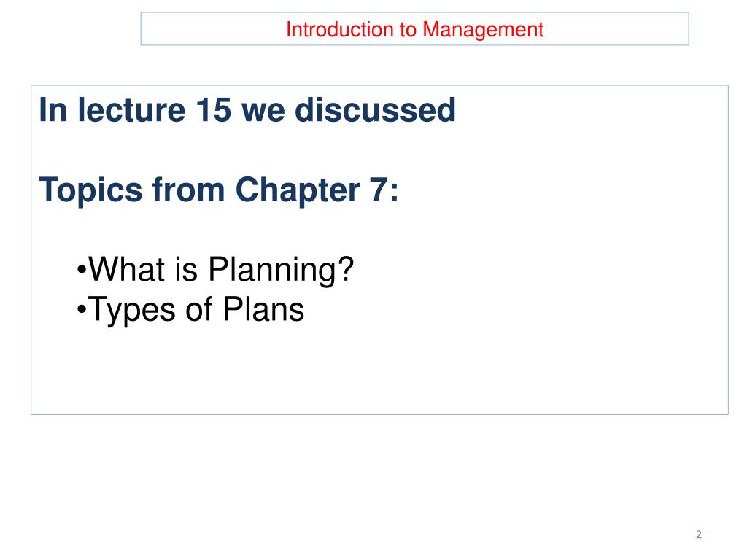Click the bullet dot before 'Types of Plans'
Viewport: 747px width, 560px height.
click(82, 311)
